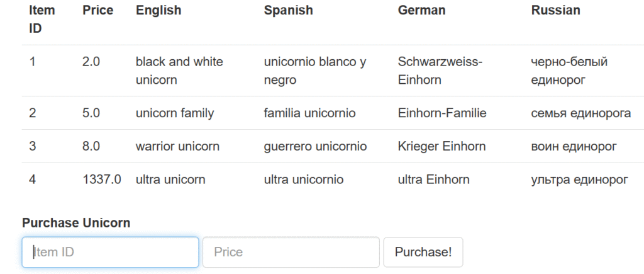Select the English column header
644x274 pixels.
158,10
